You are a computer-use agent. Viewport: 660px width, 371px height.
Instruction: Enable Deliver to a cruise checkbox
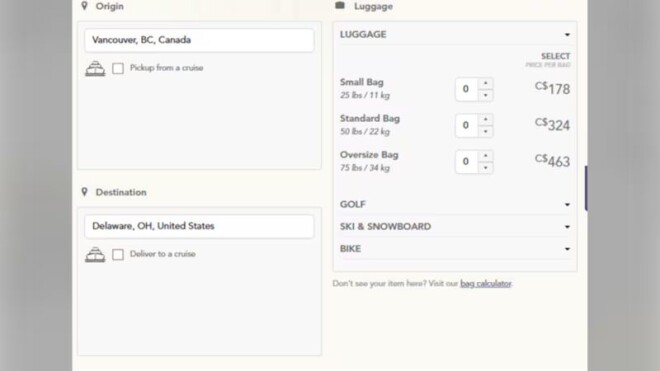coord(118,254)
